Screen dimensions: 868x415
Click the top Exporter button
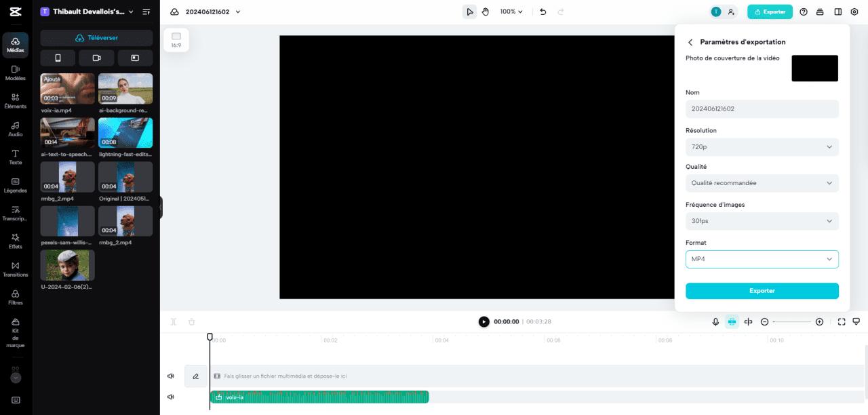(x=770, y=12)
